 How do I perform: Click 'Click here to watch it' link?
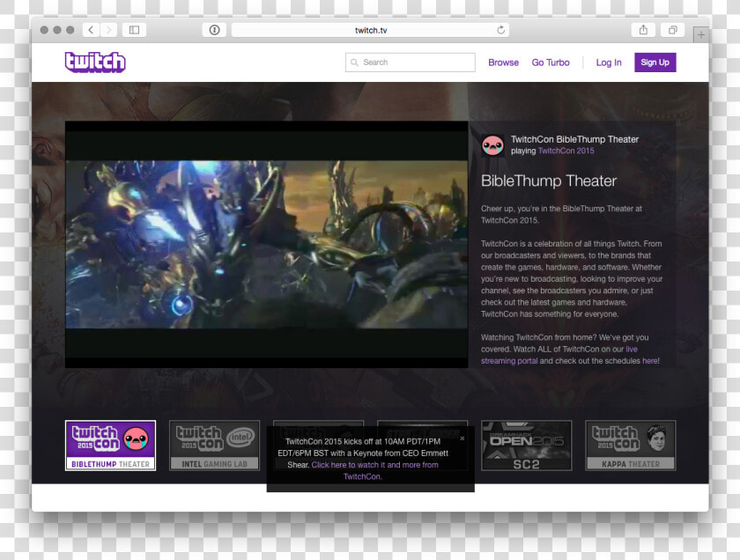pyautogui.click(x=362, y=471)
